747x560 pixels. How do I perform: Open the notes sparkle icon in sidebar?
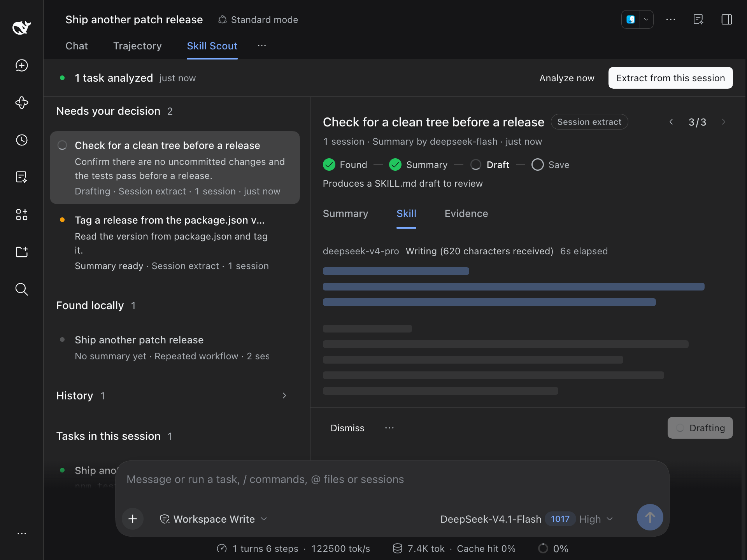(21, 177)
